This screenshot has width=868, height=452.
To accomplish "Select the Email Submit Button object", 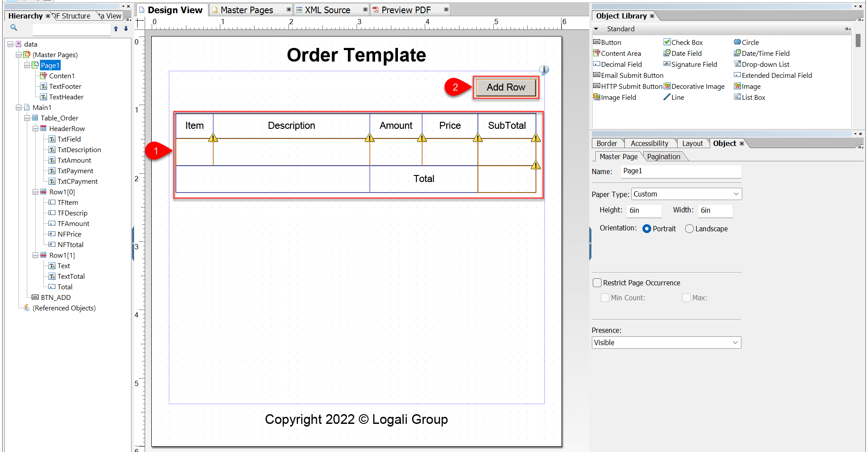I will point(631,75).
